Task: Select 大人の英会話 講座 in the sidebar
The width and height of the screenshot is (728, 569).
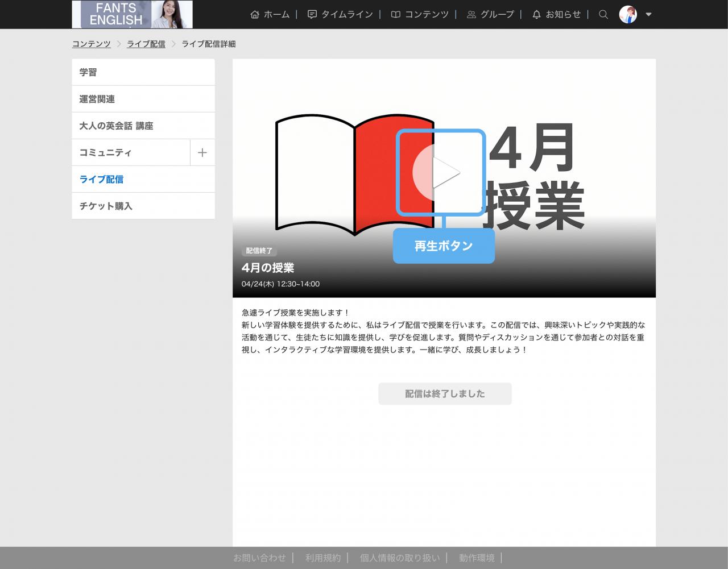Action: point(143,126)
